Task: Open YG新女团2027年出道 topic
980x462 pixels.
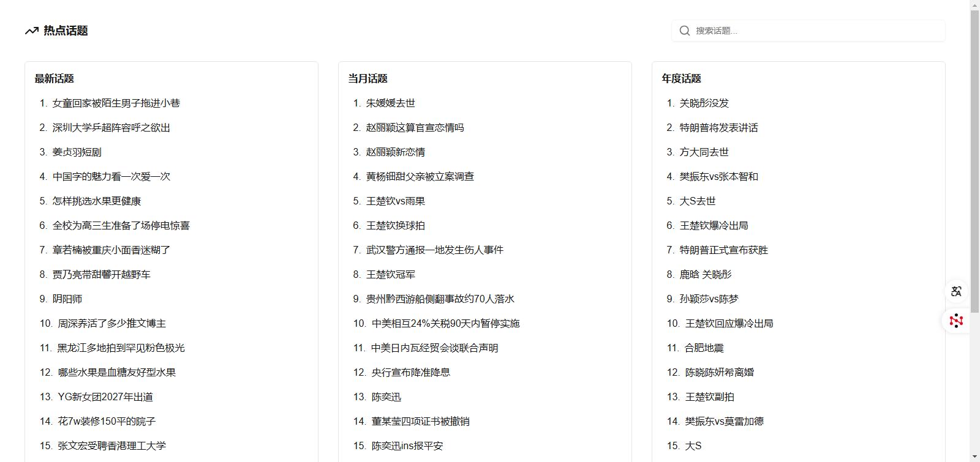Action: click(x=105, y=397)
